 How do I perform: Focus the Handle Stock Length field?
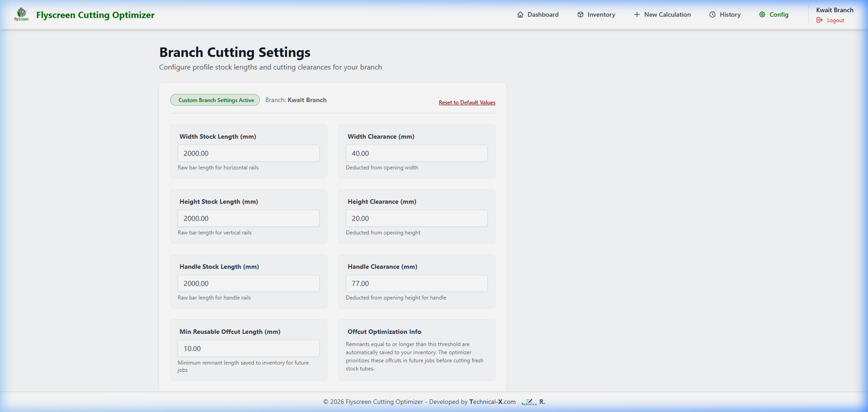(248, 284)
